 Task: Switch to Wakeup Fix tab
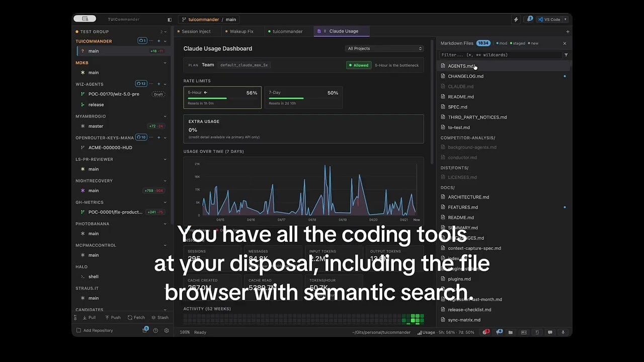242,32
